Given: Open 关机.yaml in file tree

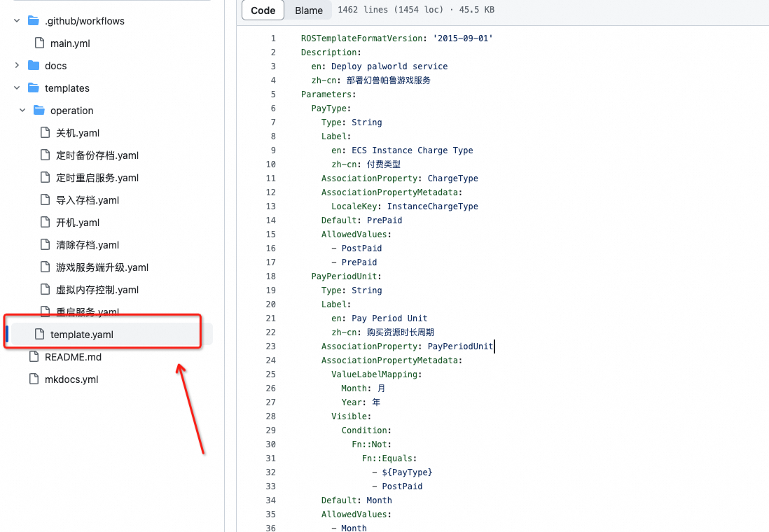Looking at the screenshot, I should point(78,133).
